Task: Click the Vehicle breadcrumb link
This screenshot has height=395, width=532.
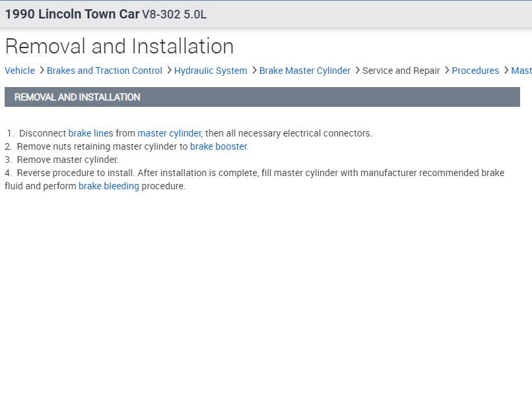Action: tap(20, 71)
